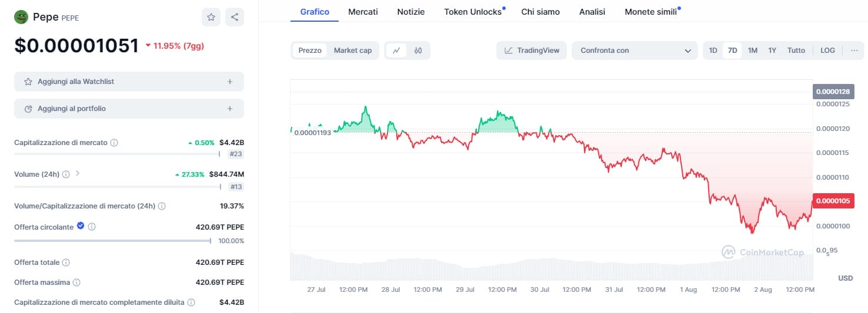Click the pie-chart icon in Aggiungi al portfolio

click(x=28, y=109)
